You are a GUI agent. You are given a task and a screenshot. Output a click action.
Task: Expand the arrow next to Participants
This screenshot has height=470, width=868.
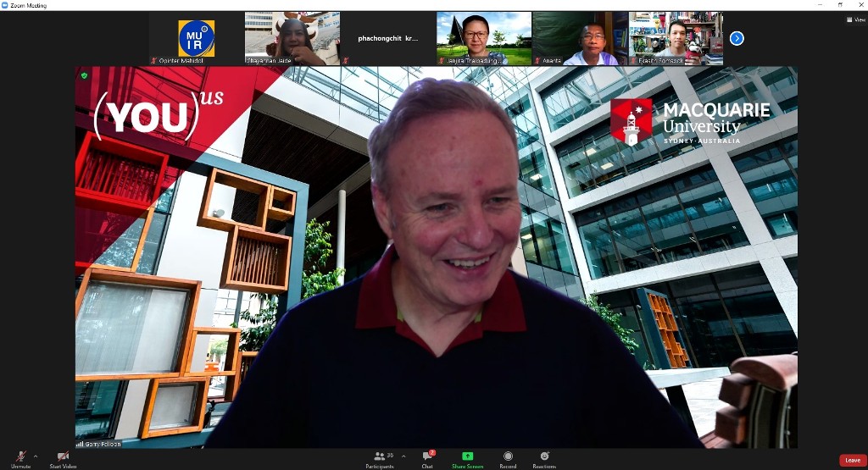403,456
